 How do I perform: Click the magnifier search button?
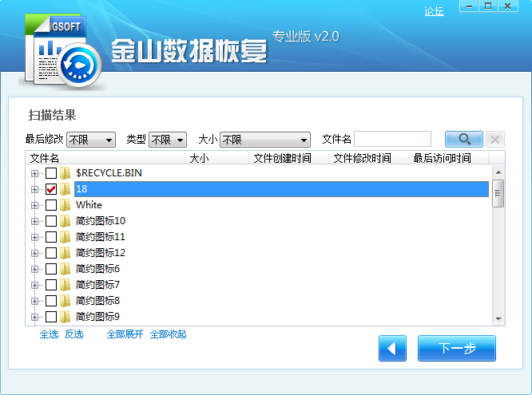coord(463,139)
